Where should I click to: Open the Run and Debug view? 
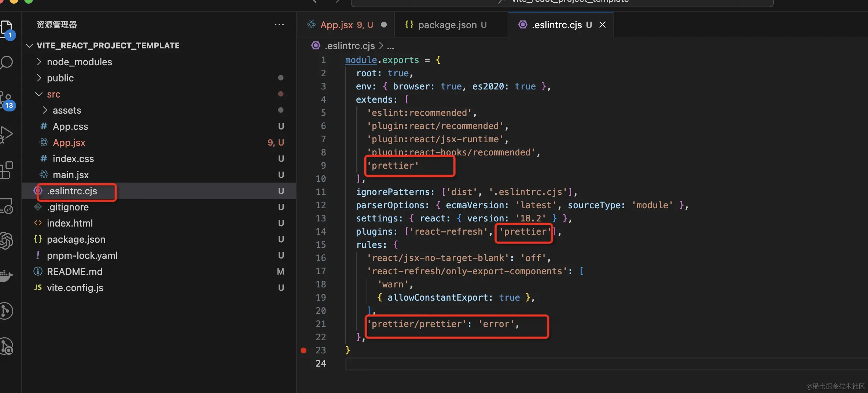click(6, 134)
